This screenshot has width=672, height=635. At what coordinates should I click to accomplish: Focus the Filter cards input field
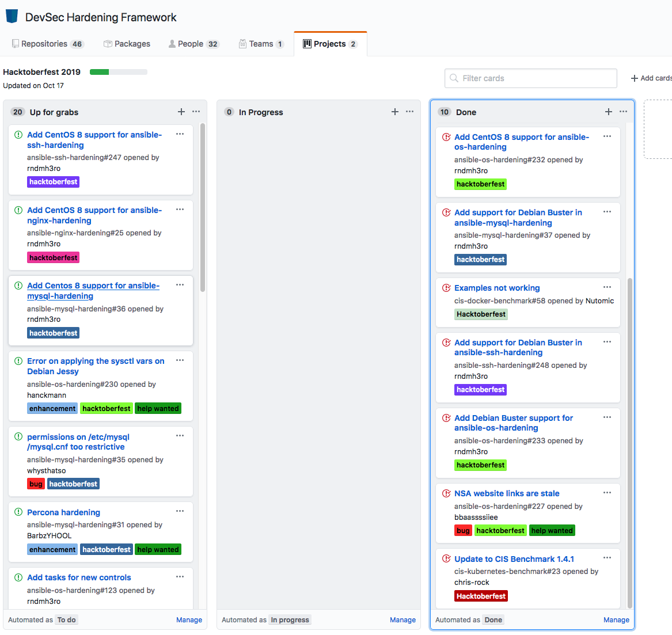coord(530,78)
